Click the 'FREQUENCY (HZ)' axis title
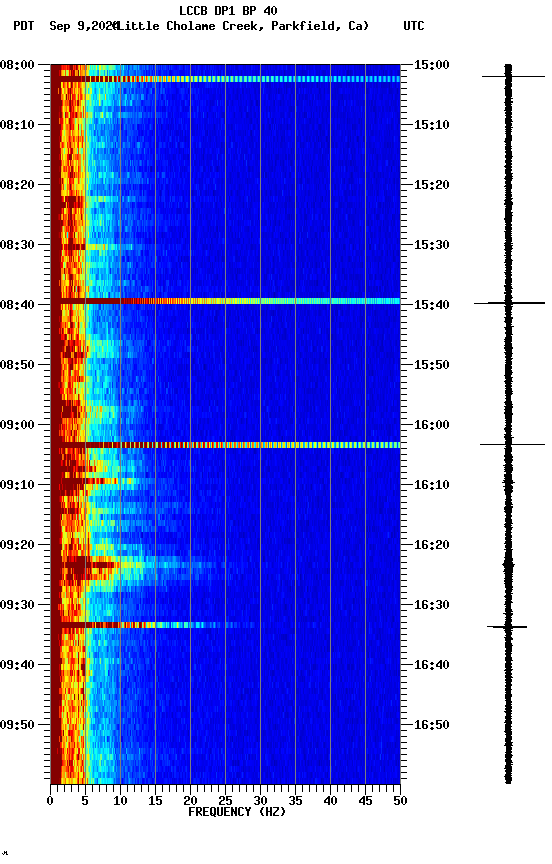The image size is (552, 864). (x=237, y=812)
